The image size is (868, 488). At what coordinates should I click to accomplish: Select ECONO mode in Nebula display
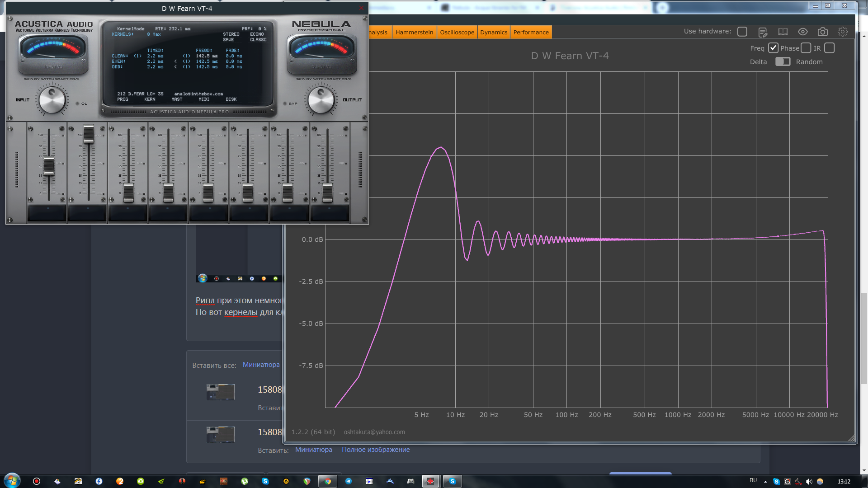(257, 34)
